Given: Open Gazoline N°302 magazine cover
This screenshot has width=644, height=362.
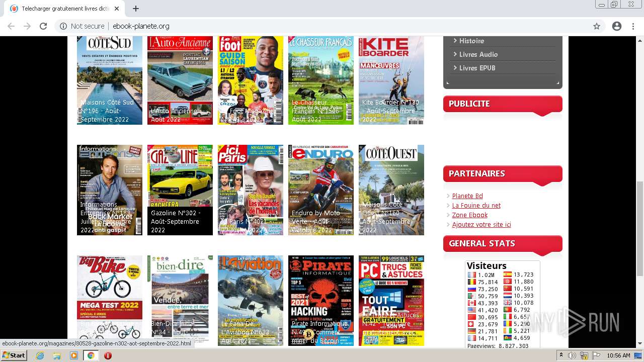Looking at the screenshot, I should tap(180, 190).
